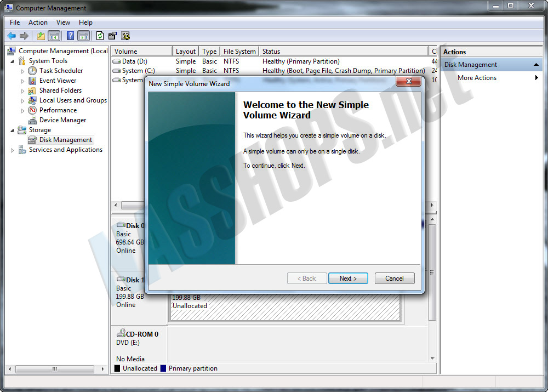Image resolution: width=548 pixels, height=392 pixels.
Task: Select the Performance gauge icon
Action: point(32,110)
